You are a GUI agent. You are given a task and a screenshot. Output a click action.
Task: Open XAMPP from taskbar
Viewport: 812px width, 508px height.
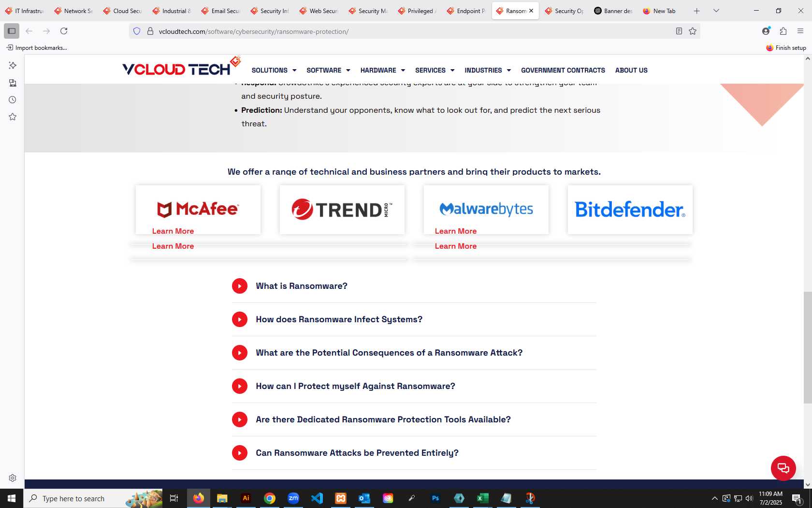pos(341,498)
